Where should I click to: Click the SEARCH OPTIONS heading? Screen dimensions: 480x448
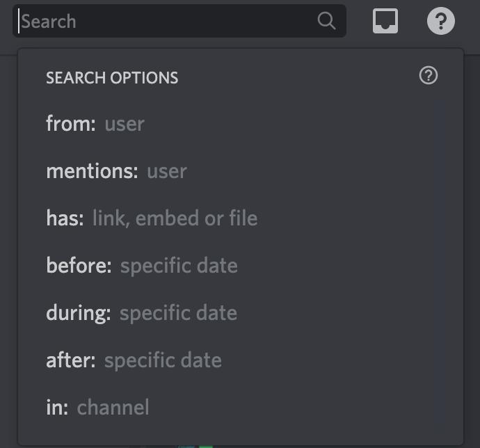(x=112, y=78)
